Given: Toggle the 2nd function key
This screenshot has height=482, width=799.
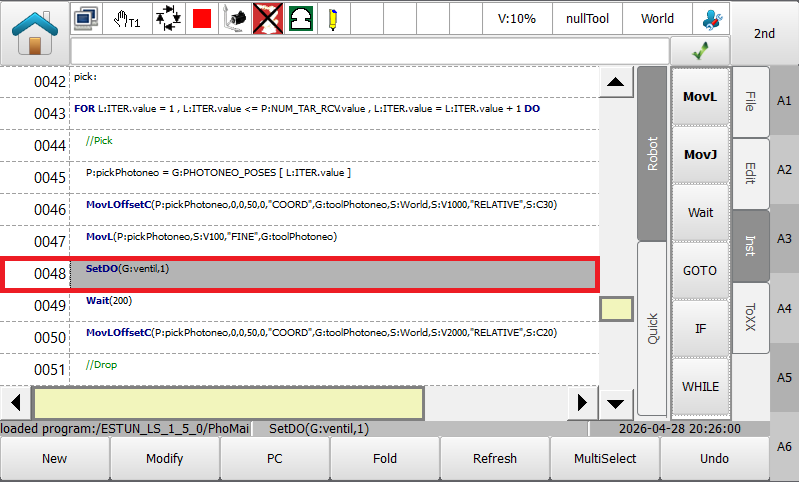Looking at the screenshot, I should click(x=764, y=34).
